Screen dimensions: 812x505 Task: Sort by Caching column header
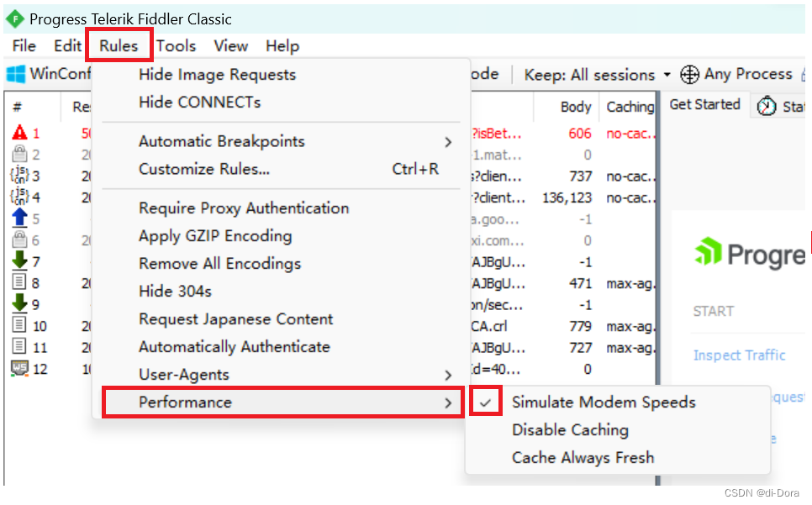click(x=630, y=107)
